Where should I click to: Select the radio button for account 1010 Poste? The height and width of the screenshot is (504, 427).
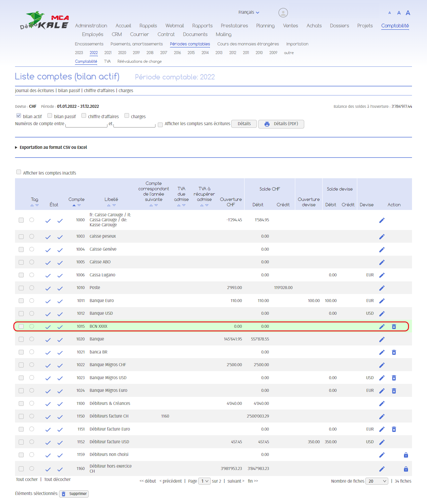pos(32,288)
